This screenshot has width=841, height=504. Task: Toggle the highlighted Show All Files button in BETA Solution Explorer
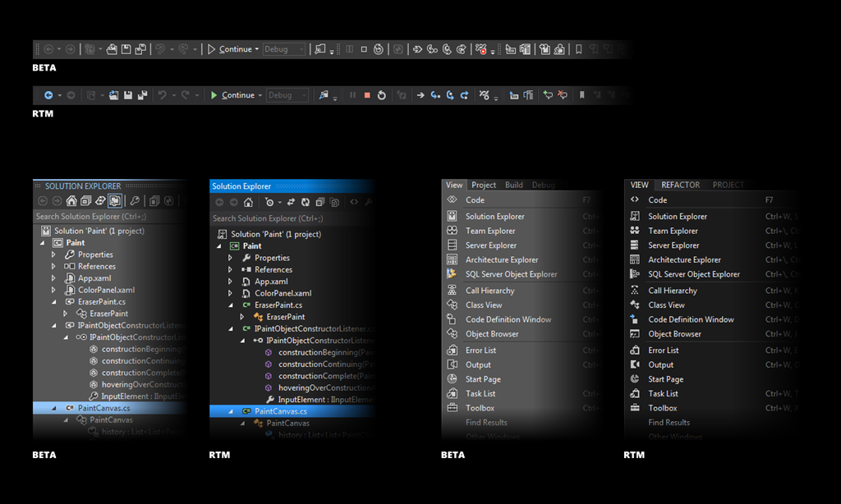click(x=114, y=200)
